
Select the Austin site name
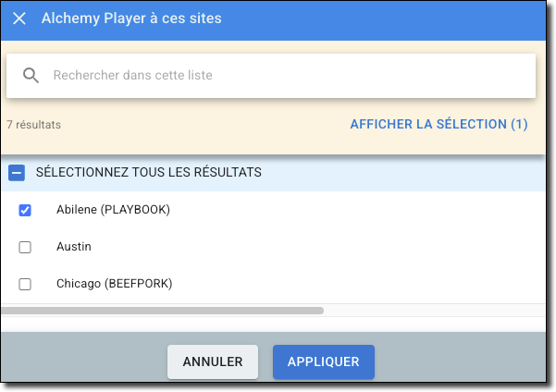point(74,247)
